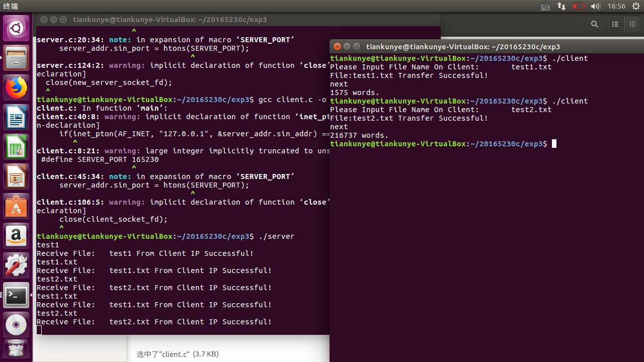Click the right terminal window title bar text

tap(463, 46)
